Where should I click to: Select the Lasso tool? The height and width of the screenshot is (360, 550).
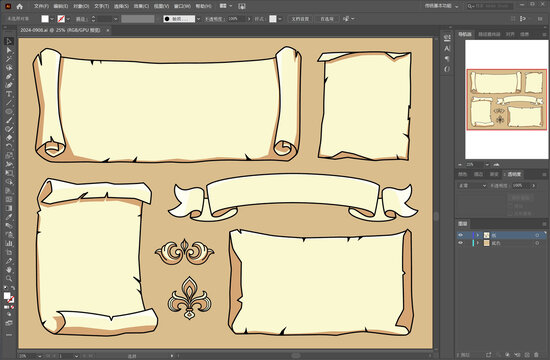click(x=9, y=68)
